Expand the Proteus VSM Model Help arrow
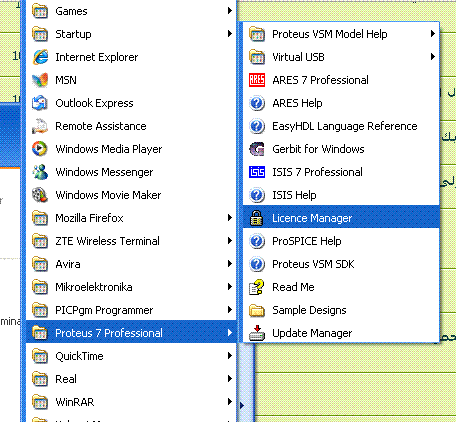 tap(433, 34)
